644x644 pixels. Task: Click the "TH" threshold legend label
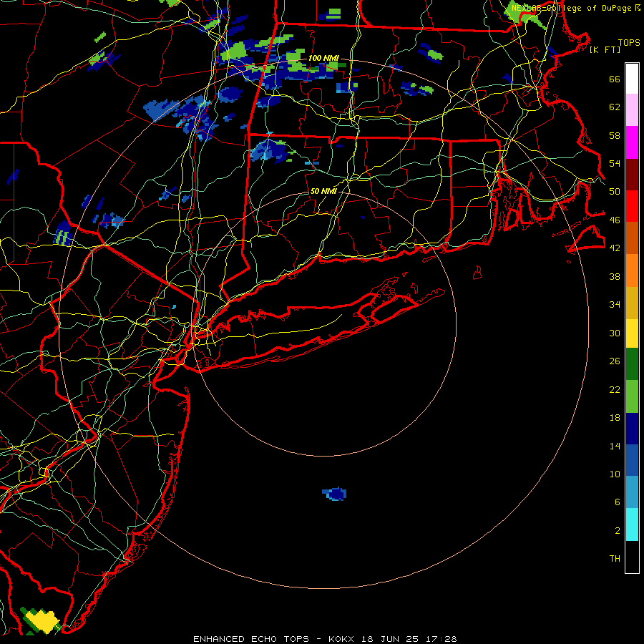615,559
